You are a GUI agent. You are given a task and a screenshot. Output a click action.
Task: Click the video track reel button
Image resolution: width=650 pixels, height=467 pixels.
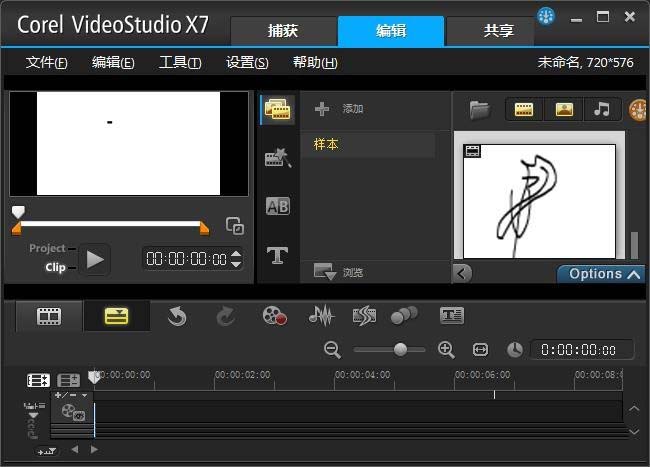[73, 412]
